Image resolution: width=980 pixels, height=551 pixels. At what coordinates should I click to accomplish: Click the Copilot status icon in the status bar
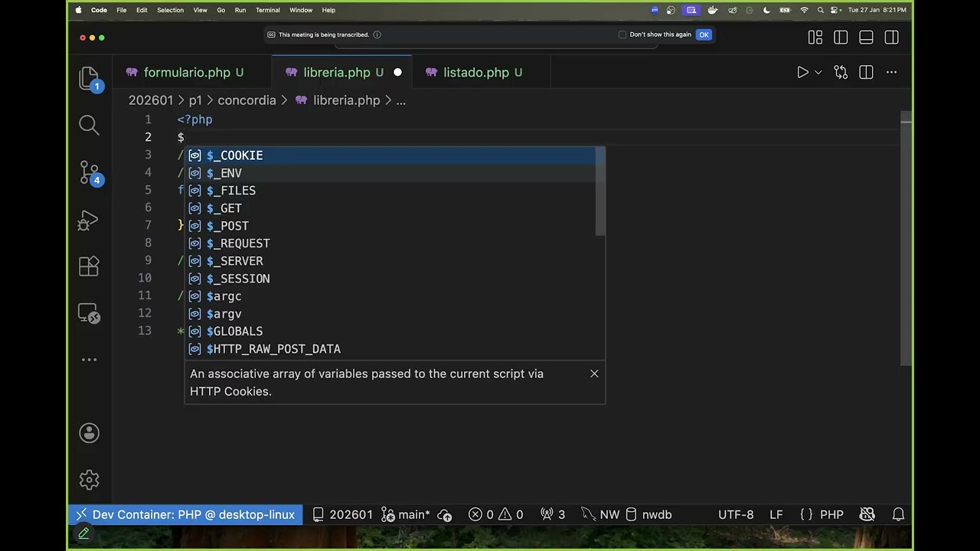867,514
